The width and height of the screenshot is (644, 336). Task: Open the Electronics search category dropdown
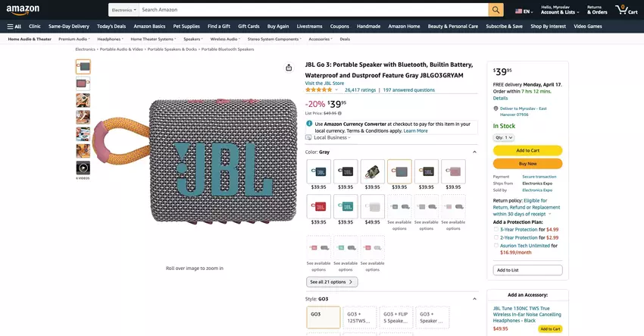pyautogui.click(x=123, y=10)
